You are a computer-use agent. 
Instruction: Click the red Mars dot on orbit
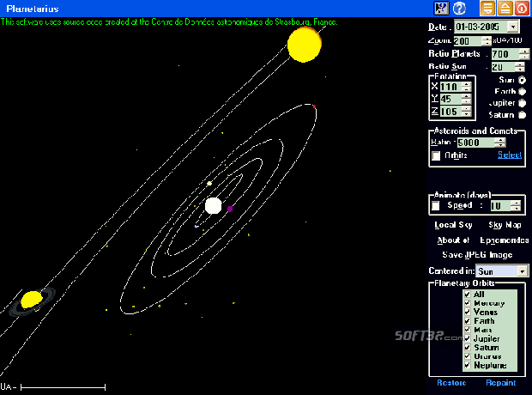click(314, 106)
